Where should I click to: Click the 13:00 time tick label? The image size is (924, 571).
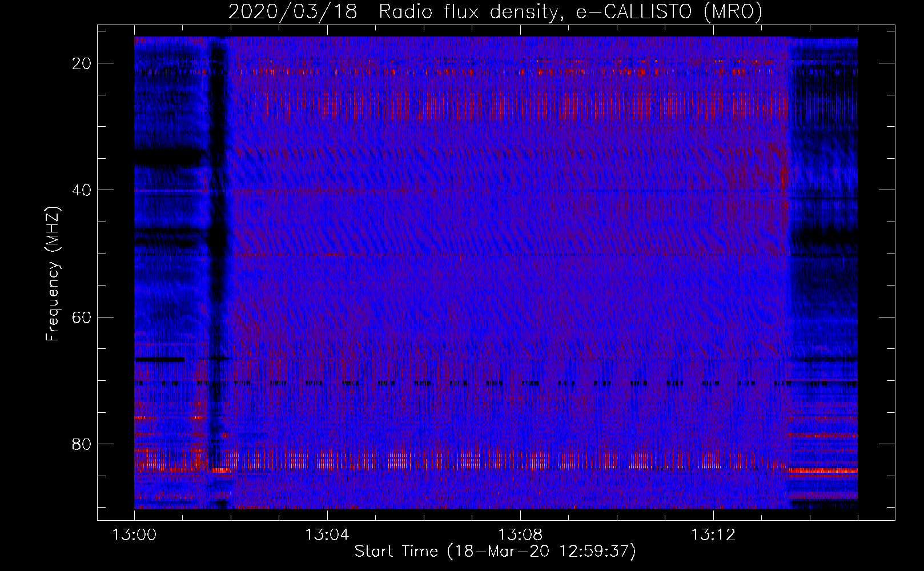coord(134,535)
